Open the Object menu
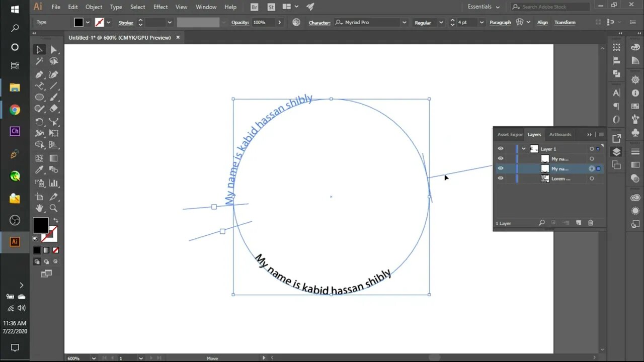Viewport: 644px width, 362px height. click(94, 7)
